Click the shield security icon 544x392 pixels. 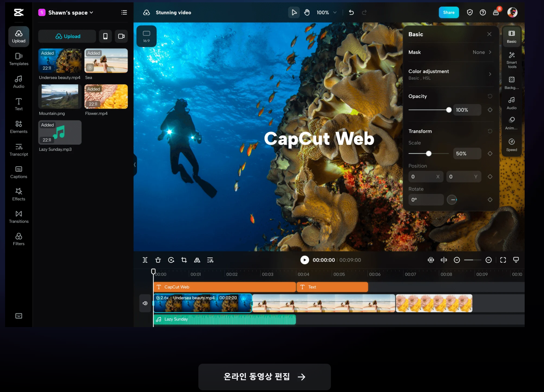470,12
